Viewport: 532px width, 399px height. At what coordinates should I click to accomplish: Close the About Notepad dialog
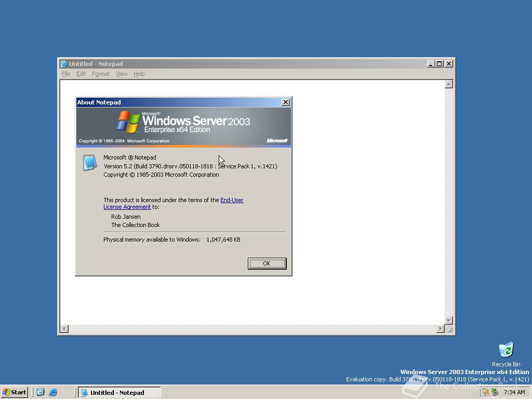tap(286, 102)
